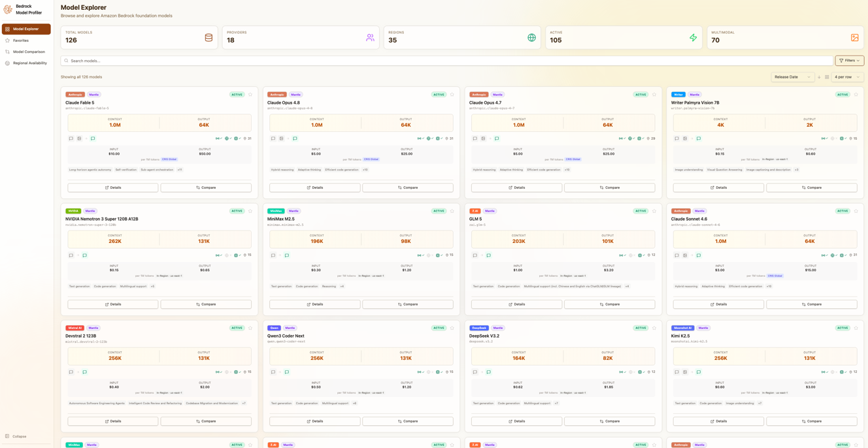The height and width of the screenshot is (448, 868).
Task: Click the search models field
Action: click(447, 61)
